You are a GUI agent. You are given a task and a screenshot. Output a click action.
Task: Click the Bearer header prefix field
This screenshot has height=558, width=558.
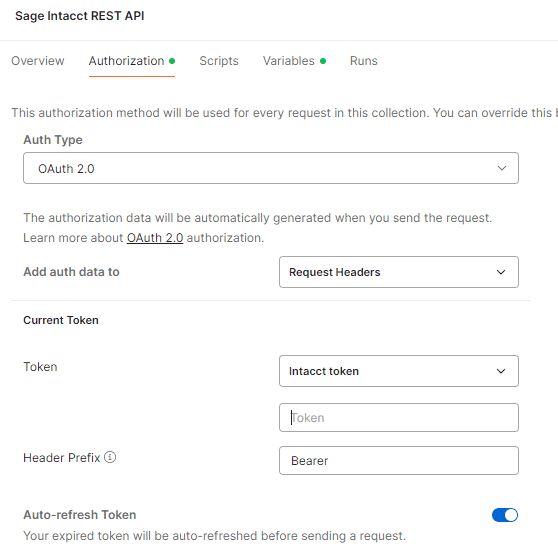(x=399, y=460)
